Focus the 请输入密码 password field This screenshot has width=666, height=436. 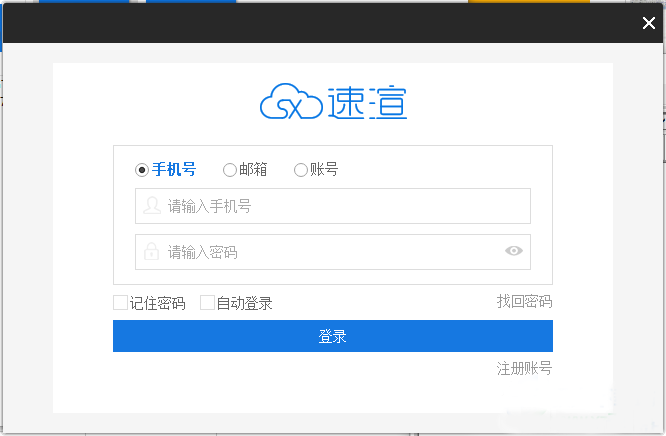click(x=333, y=252)
